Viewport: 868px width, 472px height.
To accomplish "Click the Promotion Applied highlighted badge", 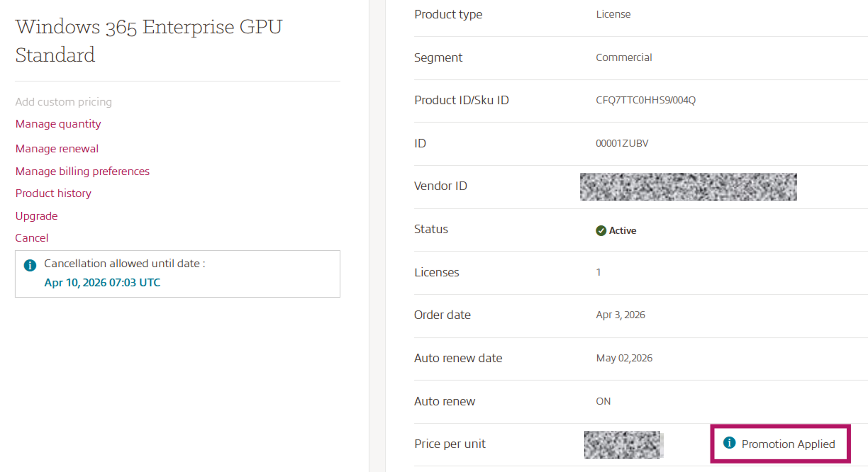I will [780, 443].
